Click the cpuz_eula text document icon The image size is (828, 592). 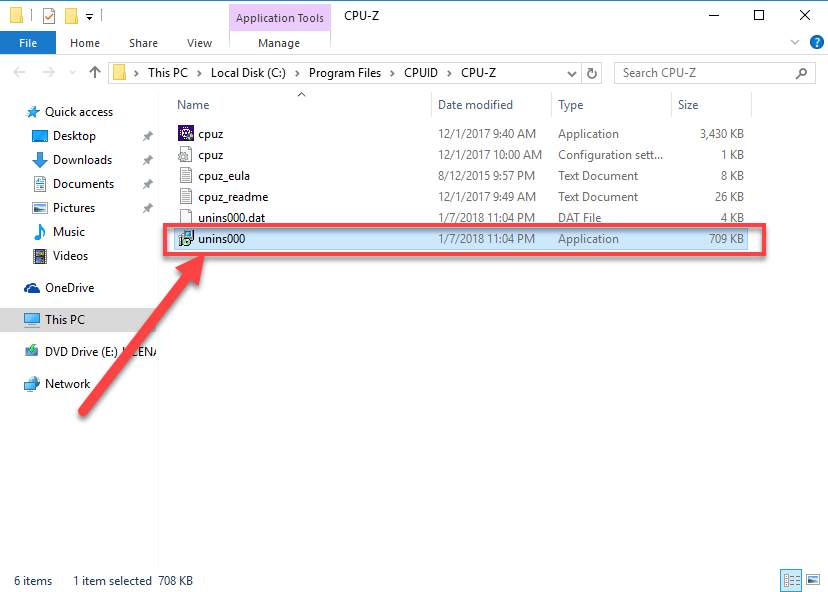click(x=185, y=175)
